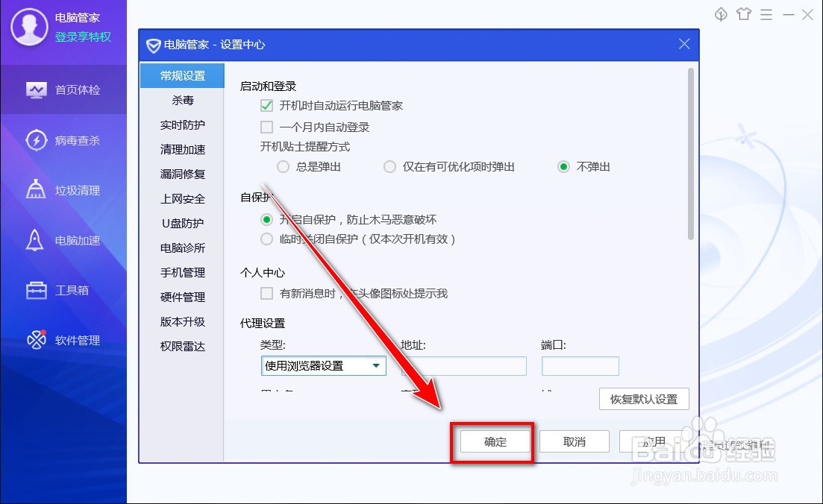Open the proxy 类型 dropdown
This screenshot has width=823, height=504.
pyautogui.click(x=323, y=365)
